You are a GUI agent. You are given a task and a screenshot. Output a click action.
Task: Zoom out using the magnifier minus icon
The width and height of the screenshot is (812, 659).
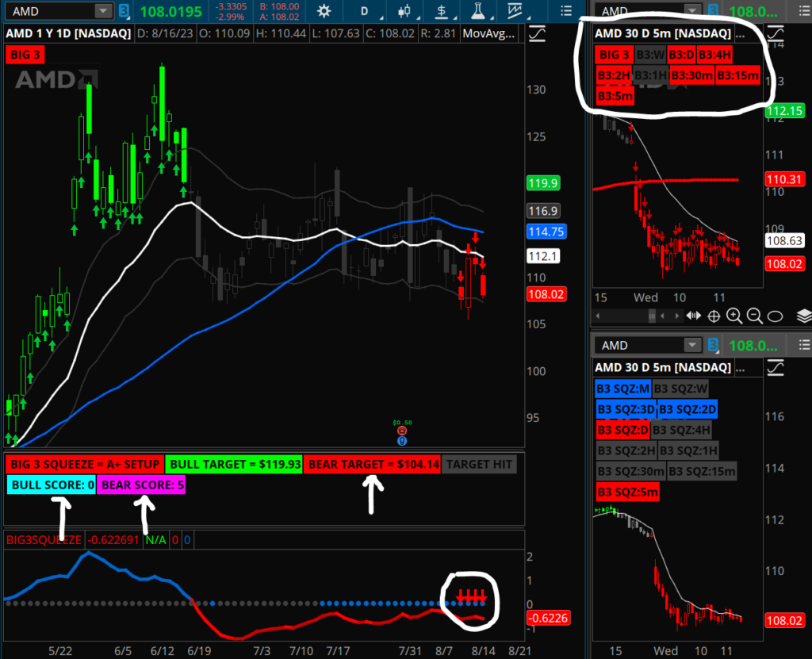(755, 316)
